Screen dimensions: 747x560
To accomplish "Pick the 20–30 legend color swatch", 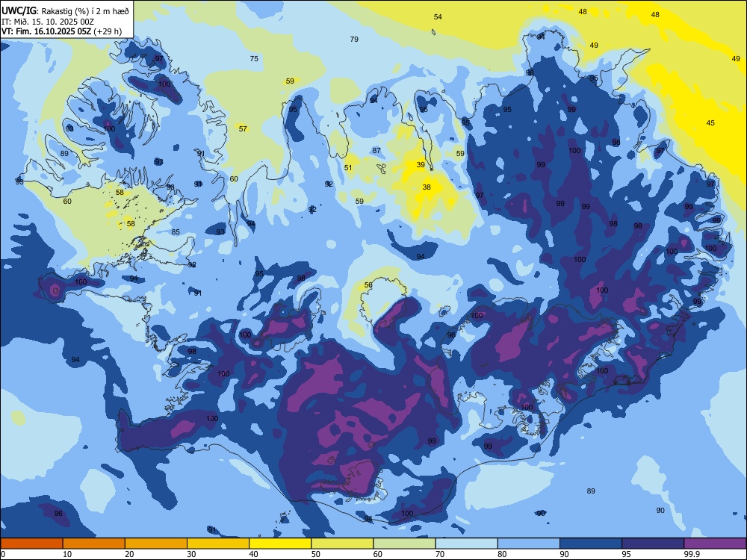I will pyautogui.click(x=156, y=544).
